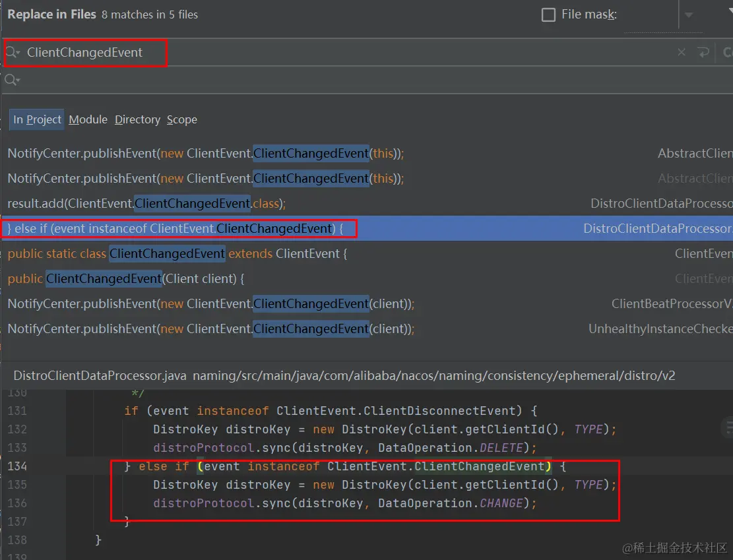Switch to Directory scope tab
Screen dimensions: 733x560
137,119
